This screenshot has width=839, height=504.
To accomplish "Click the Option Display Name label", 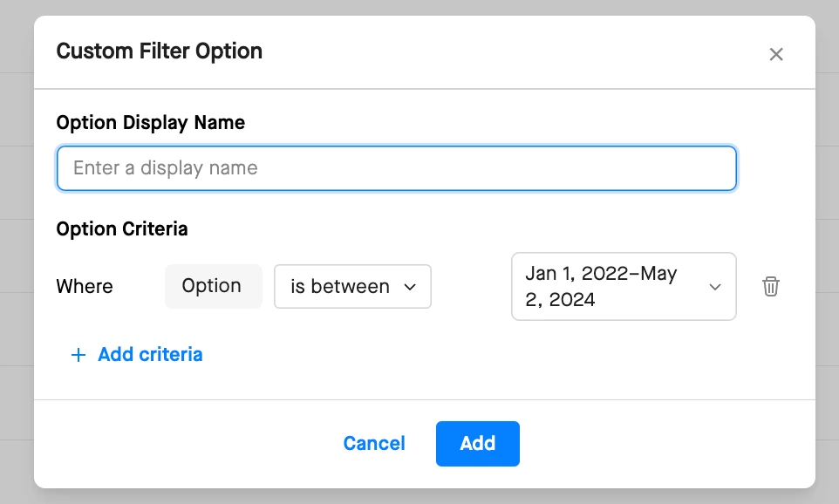I will tap(150, 123).
